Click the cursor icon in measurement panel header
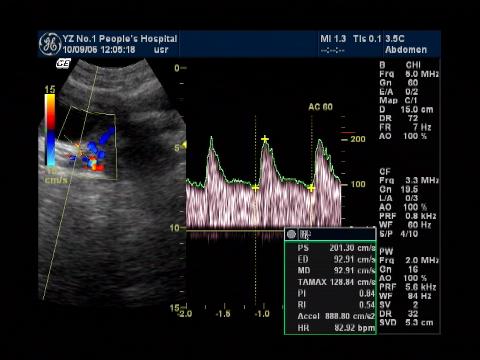Screen dimensions: 480x360 [305, 234]
